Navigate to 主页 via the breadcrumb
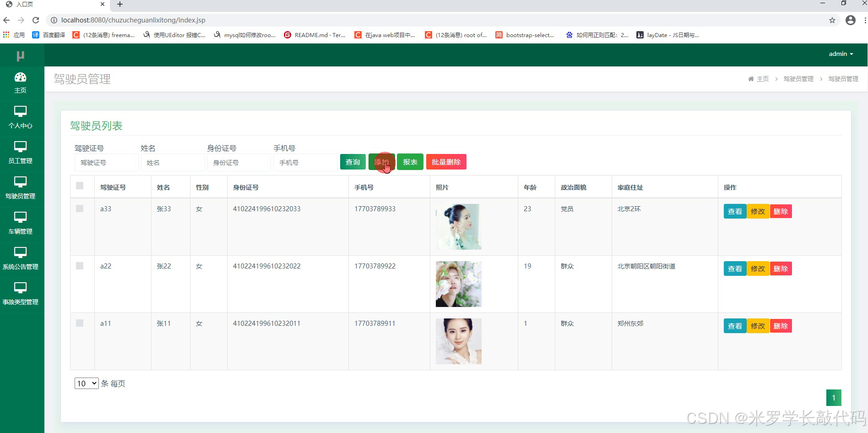 [x=763, y=78]
